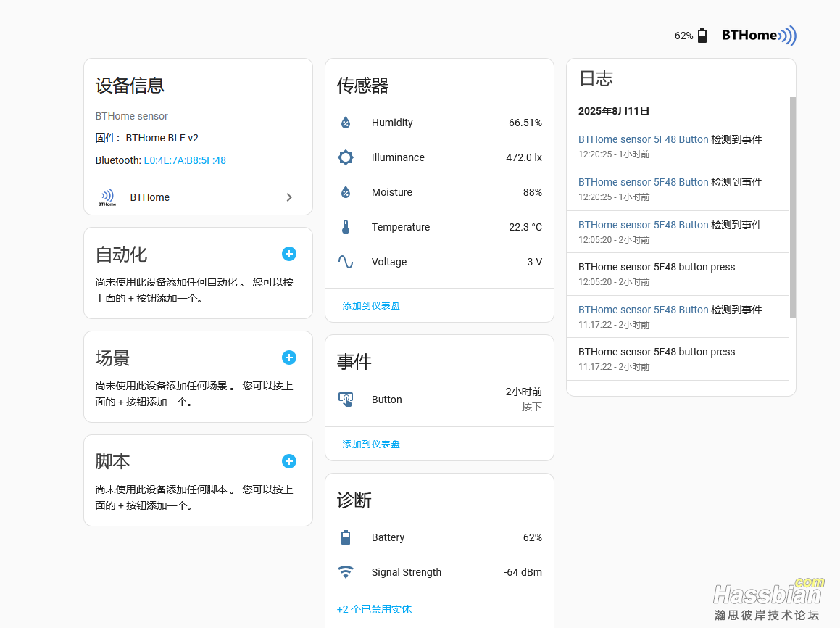Click the Voltage sine-wave icon
840x628 pixels.
point(346,262)
